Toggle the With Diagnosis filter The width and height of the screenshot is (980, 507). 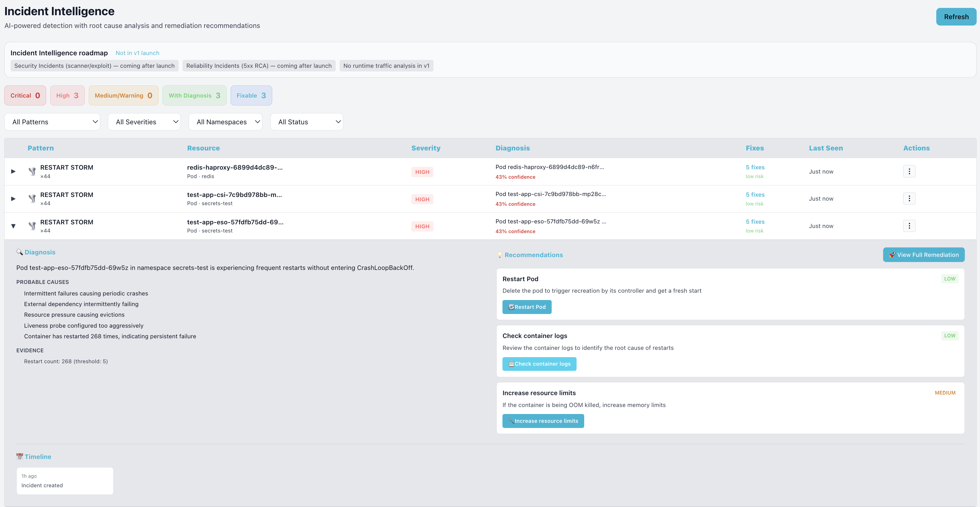194,95
